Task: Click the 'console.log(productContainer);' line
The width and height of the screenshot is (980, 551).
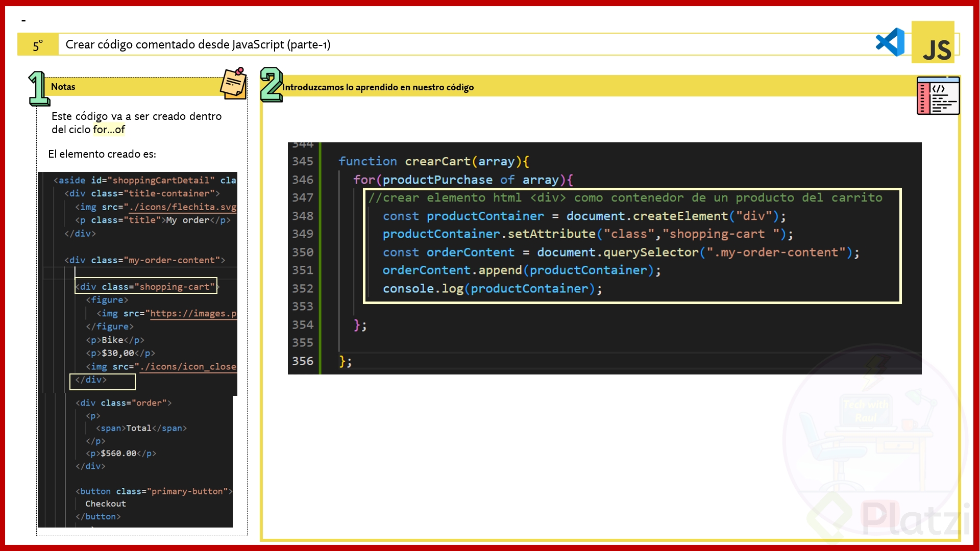Action: click(493, 289)
